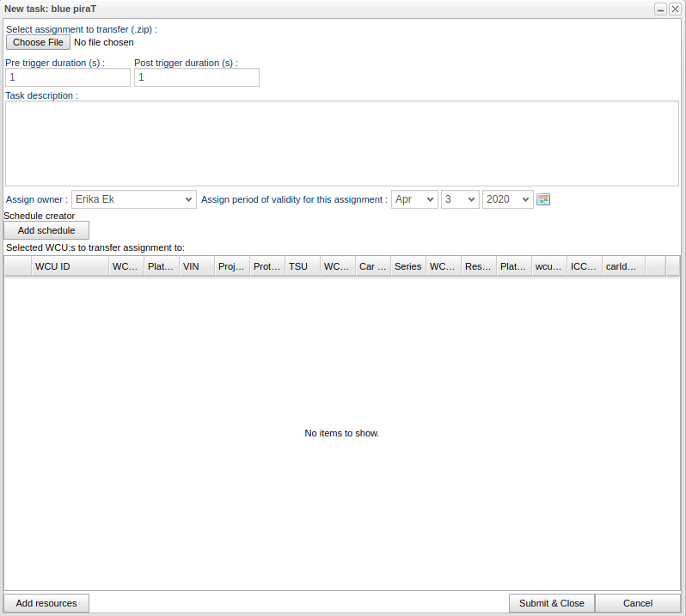Click Add resources button
Image resolution: width=686 pixels, height=616 pixels.
46,603
